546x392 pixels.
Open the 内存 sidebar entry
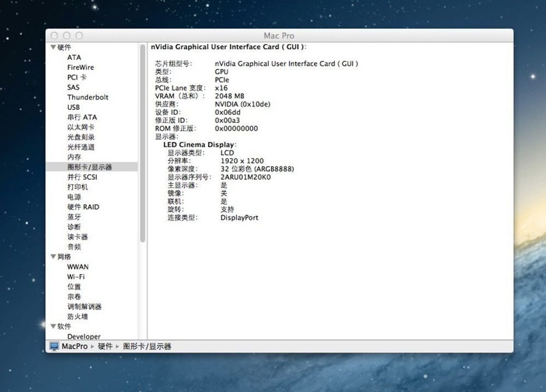point(74,157)
